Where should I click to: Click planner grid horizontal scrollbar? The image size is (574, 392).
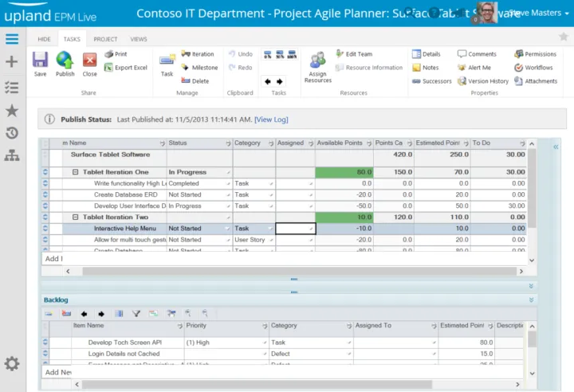(299, 271)
